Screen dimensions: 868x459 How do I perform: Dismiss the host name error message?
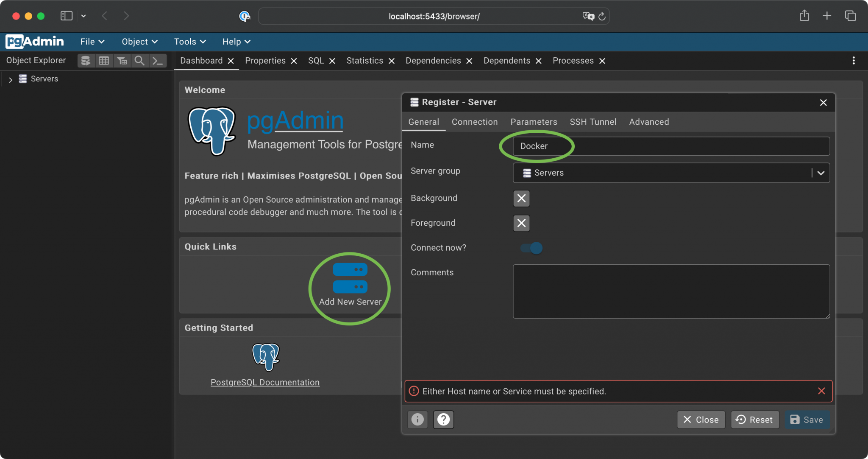pos(821,391)
